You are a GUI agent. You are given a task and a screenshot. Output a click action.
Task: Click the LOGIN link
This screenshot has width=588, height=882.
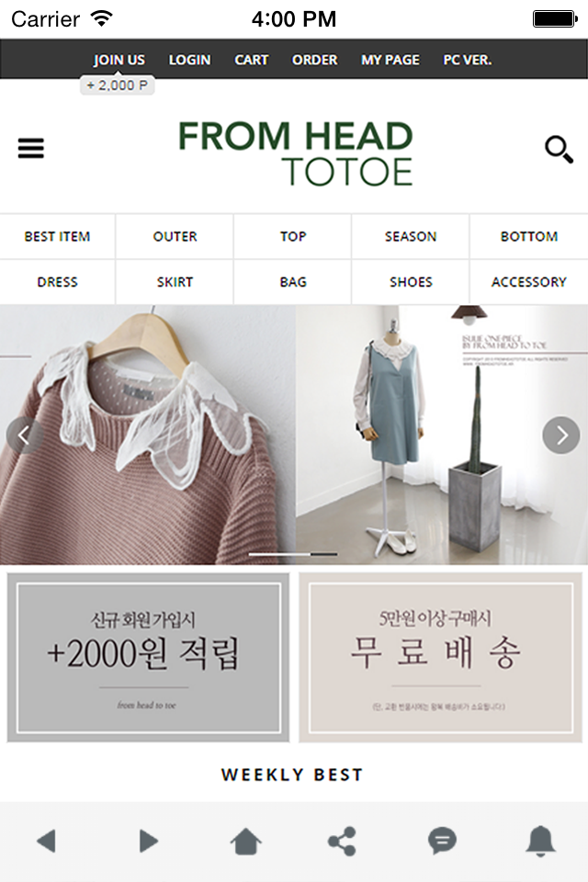pyautogui.click(x=189, y=60)
